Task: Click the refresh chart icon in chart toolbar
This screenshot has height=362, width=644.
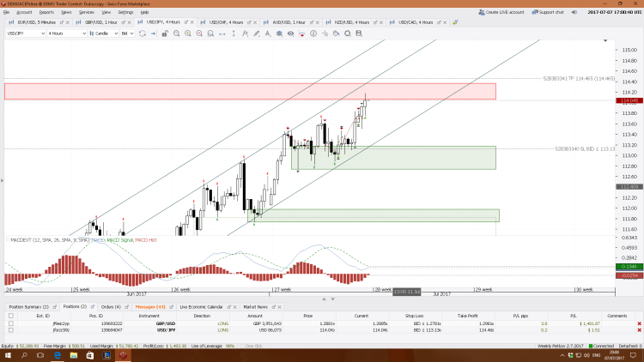Action: pyautogui.click(x=142, y=33)
